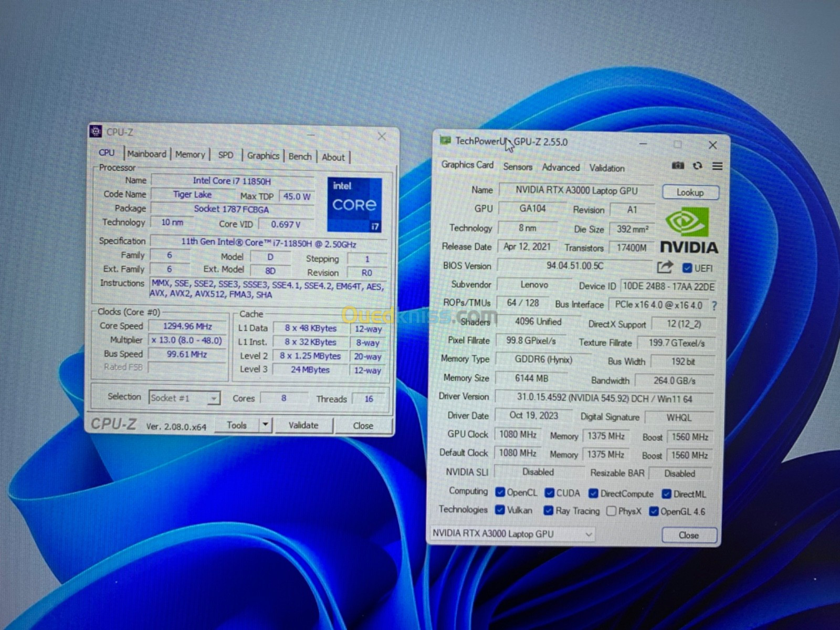The width and height of the screenshot is (840, 630).
Task: Expand the Tools dropdown arrow in CPU-Z
Action: pyautogui.click(x=266, y=425)
